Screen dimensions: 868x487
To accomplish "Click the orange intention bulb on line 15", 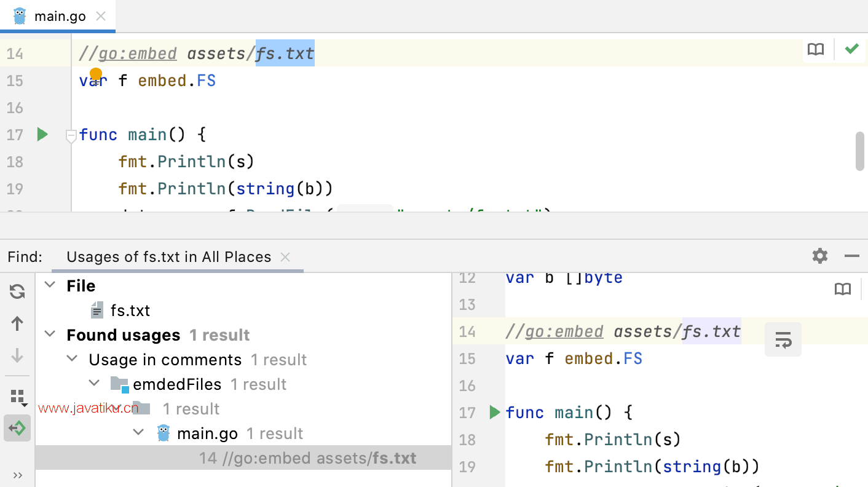I will point(96,74).
